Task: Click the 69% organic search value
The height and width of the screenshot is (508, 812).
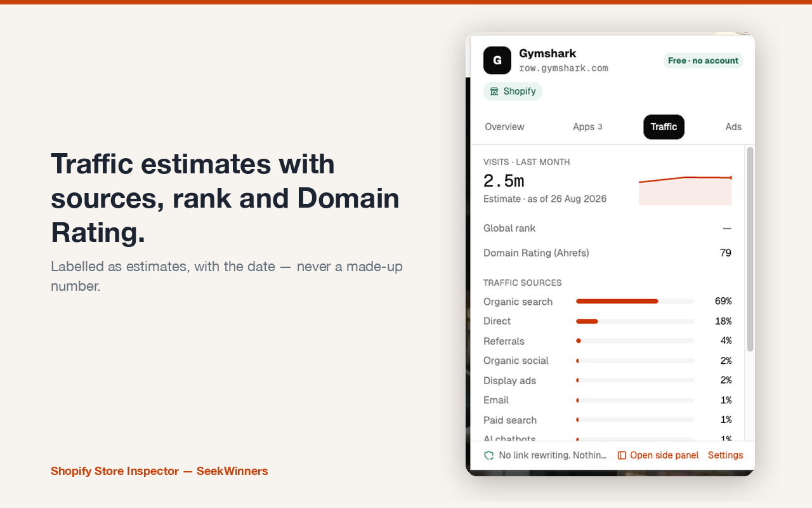Action: pos(723,301)
